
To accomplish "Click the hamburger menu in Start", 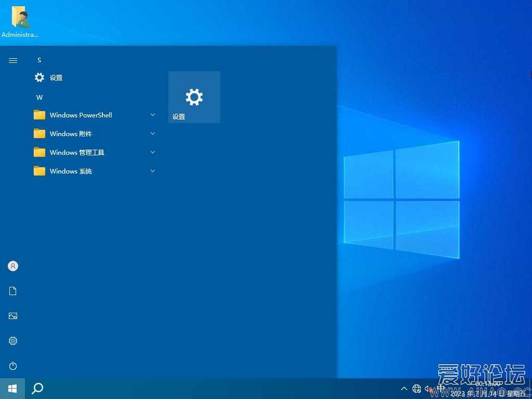I will [13, 60].
